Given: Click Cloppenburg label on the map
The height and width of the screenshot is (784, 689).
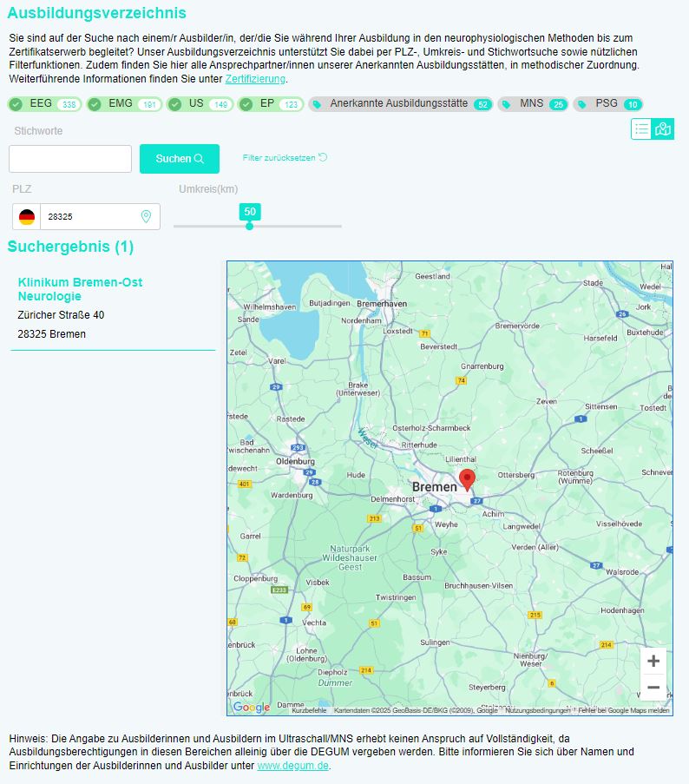Looking at the screenshot, I should [255, 578].
